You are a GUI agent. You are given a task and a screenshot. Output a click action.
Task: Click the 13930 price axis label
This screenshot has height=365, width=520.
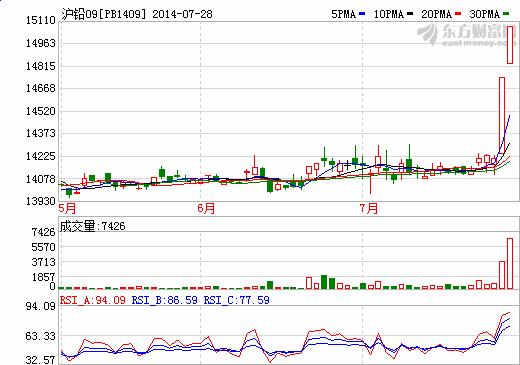pyautogui.click(x=41, y=201)
